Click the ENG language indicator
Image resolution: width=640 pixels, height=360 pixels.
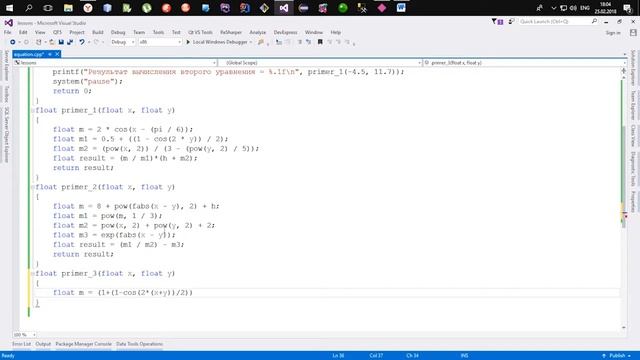[585, 8]
